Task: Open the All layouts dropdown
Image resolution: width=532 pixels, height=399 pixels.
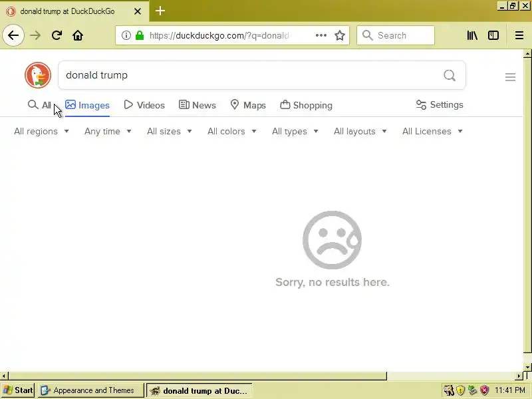Action: (x=360, y=131)
